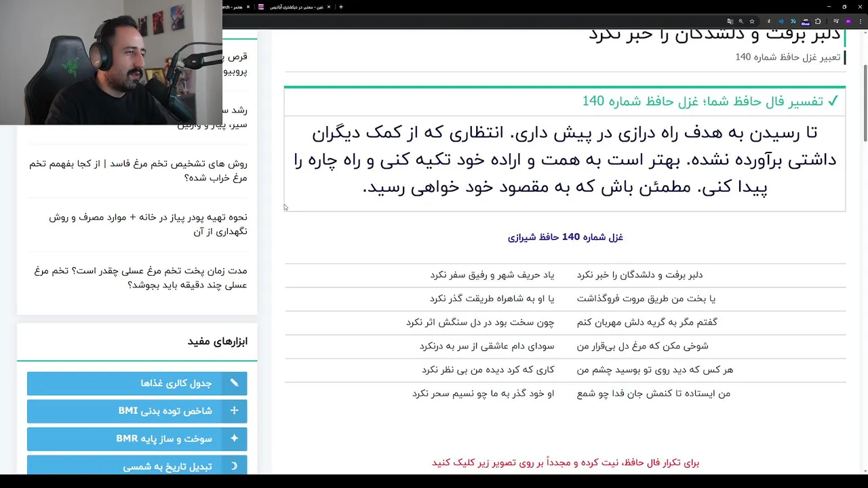868x488 pixels.
Task: Click the sidebar heading ابزارهای مفید
Action: pyautogui.click(x=218, y=341)
